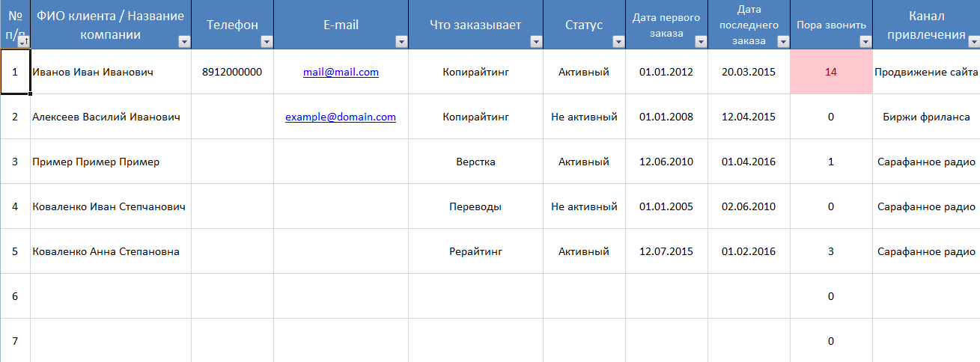This screenshot has width=980, height=362.
Task: Open filter for Что заказывает column
Action: pyautogui.click(x=536, y=42)
